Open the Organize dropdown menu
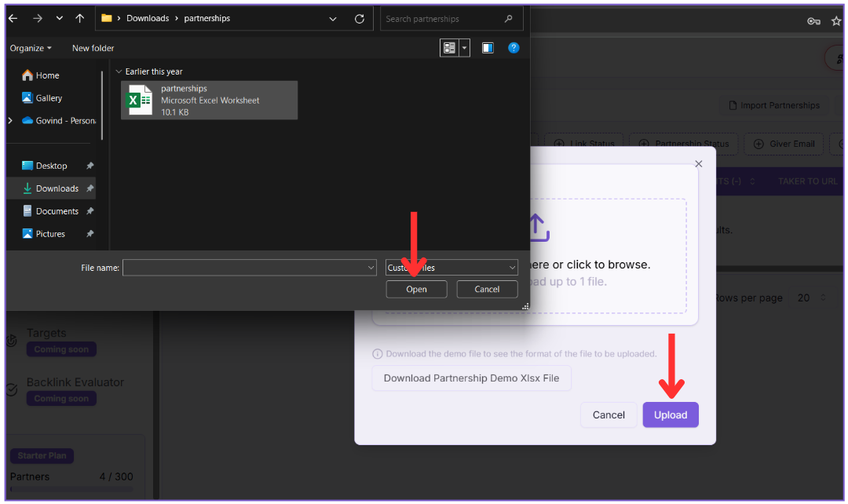Screen dimensions: 848x504 [31, 48]
